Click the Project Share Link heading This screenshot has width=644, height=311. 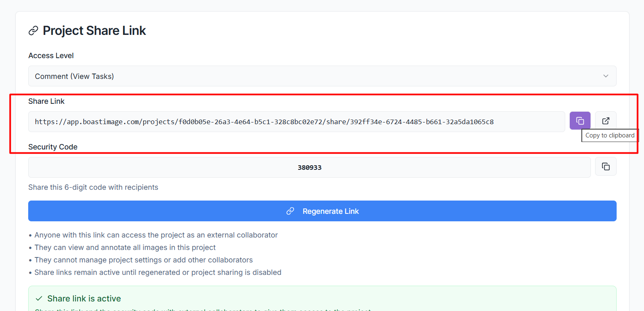94,31
